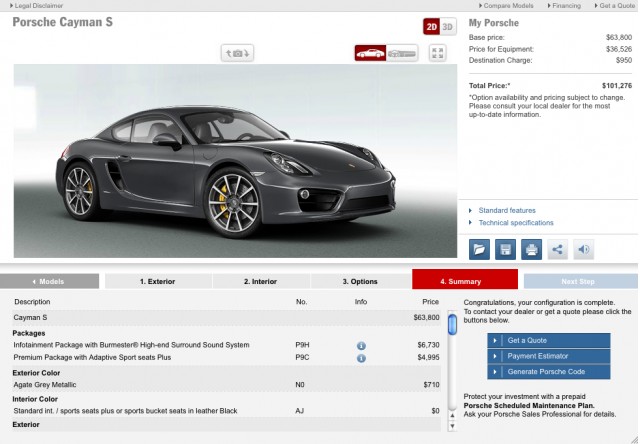The height and width of the screenshot is (444, 640).
Task: Click the share icon
Action: [558, 249]
